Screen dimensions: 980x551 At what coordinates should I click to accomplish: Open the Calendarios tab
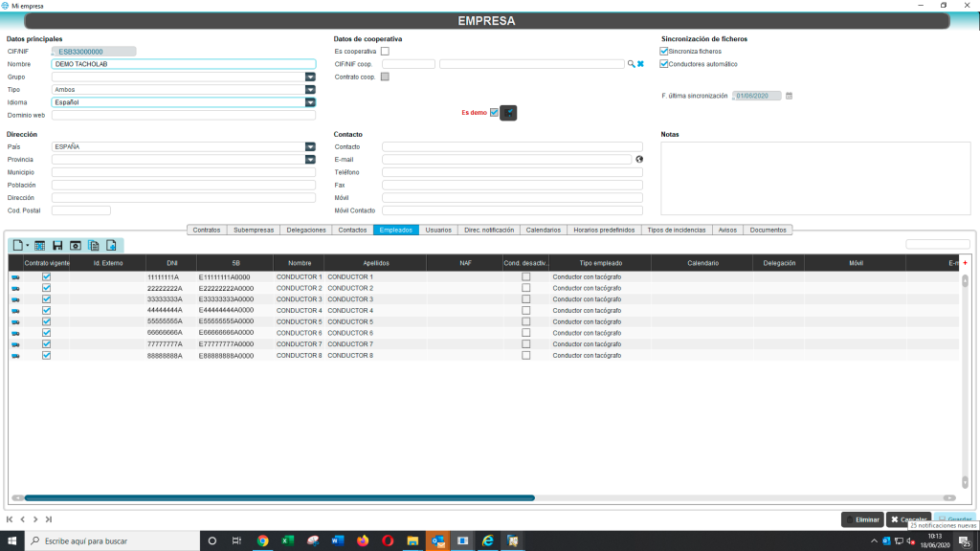pos(544,230)
